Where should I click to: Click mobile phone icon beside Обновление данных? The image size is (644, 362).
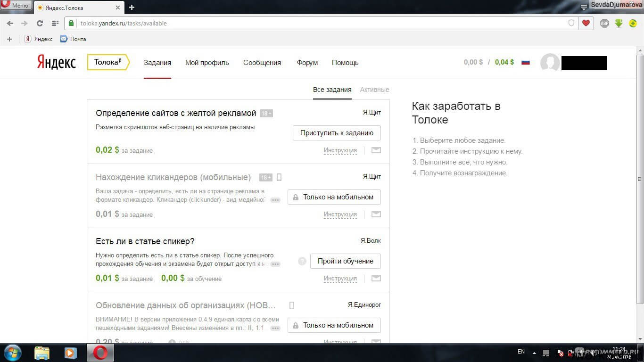[x=292, y=305]
